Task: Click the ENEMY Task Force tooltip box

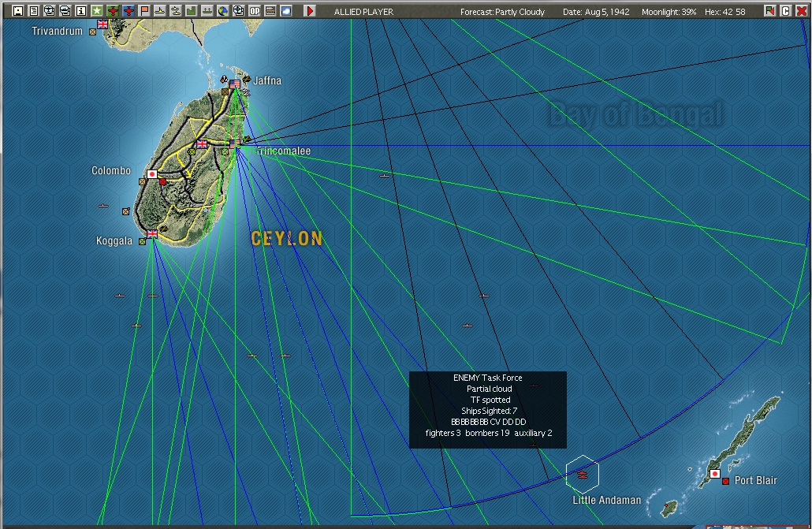Action: pos(488,410)
